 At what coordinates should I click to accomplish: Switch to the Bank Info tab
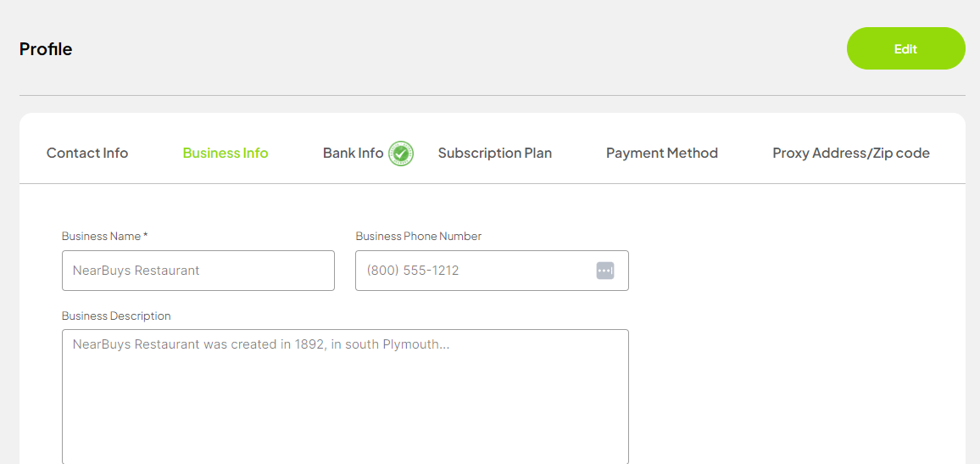click(353, 154)
